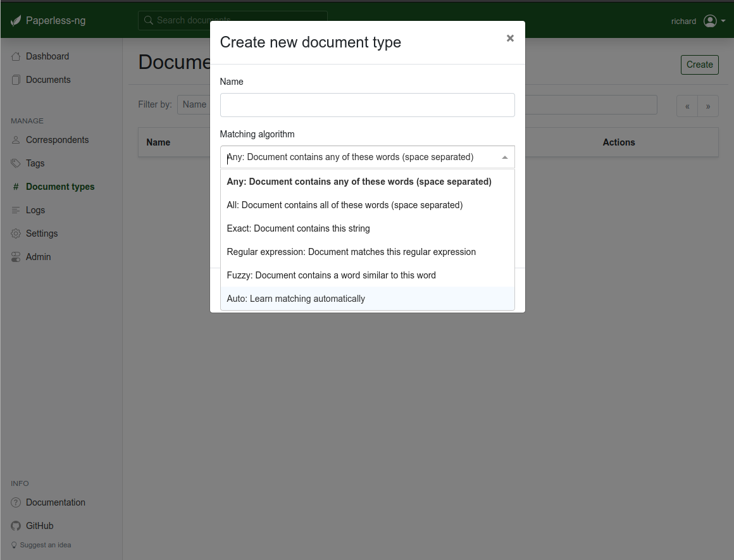Open the user profile avatar menu
734x560 pixels.
coord(714,21)
